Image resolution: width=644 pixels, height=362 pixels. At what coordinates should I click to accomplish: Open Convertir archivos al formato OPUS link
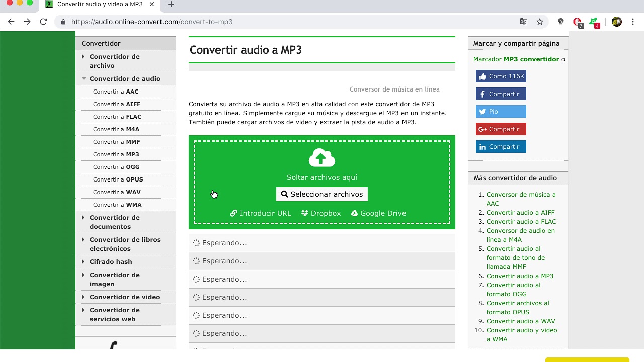pos(518,308)
